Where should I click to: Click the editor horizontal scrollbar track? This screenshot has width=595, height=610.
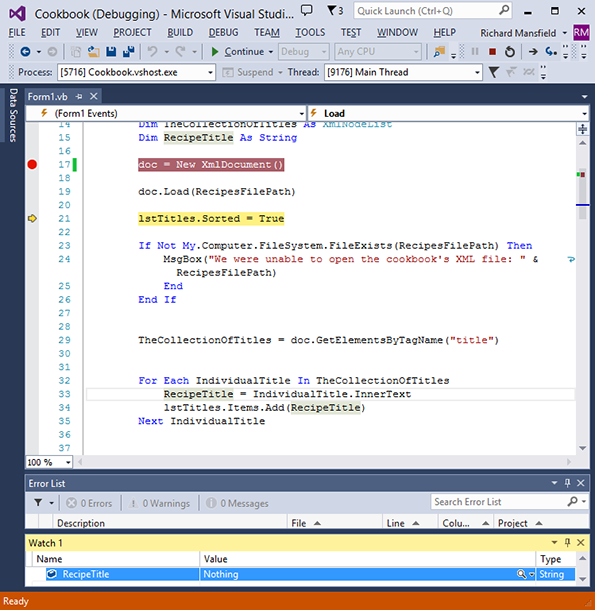(325, 462)
